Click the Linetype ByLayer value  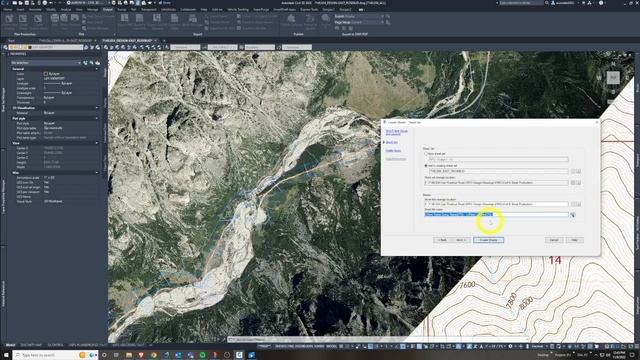(57, 83)
